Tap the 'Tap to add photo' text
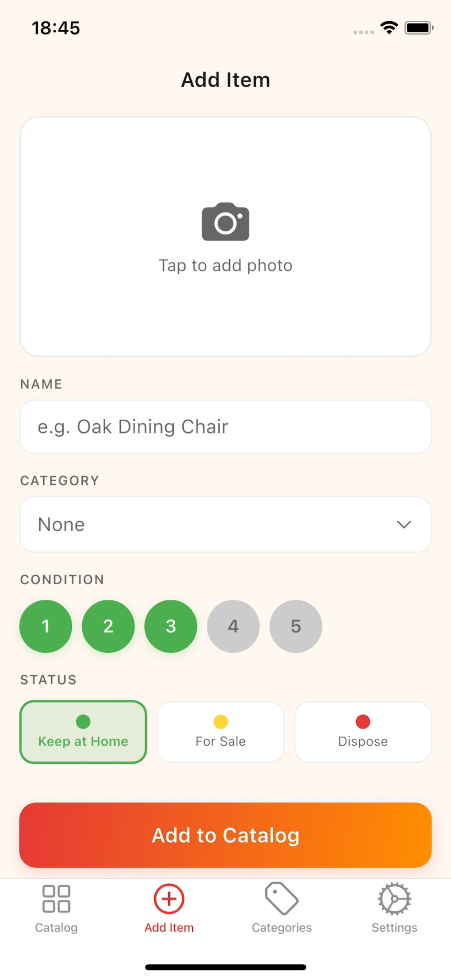Viewport: 451px width, 980px height. pyautogui.click(x=225, y=266)
